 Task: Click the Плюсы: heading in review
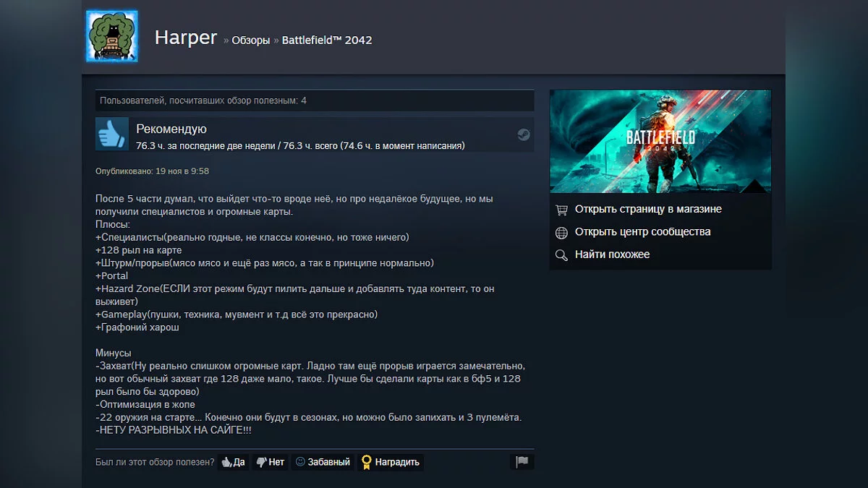113,224
